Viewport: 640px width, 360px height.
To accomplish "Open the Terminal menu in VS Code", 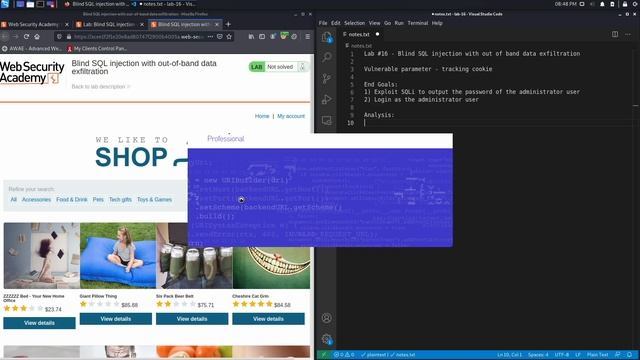I will click(x=418, y=23).
